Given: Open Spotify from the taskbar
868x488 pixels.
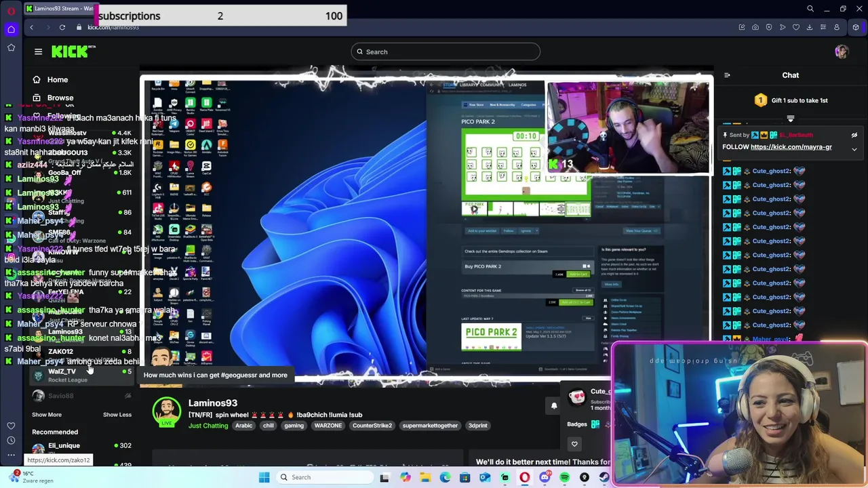Looking at the screenshot, I should click(564, 477).
